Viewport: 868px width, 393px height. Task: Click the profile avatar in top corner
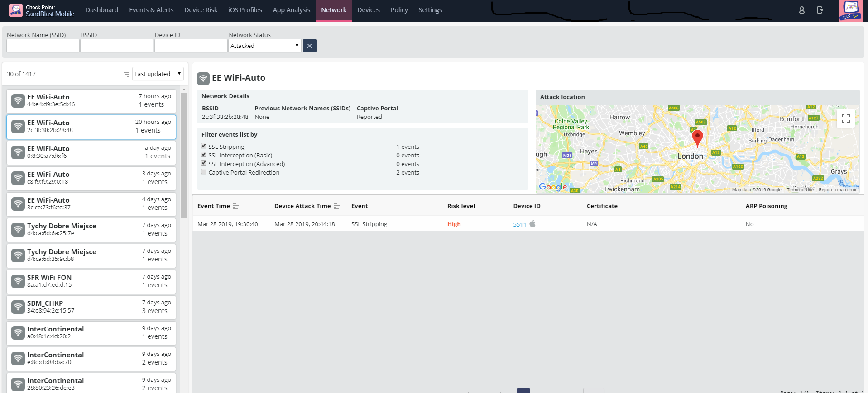click(851, 10)
